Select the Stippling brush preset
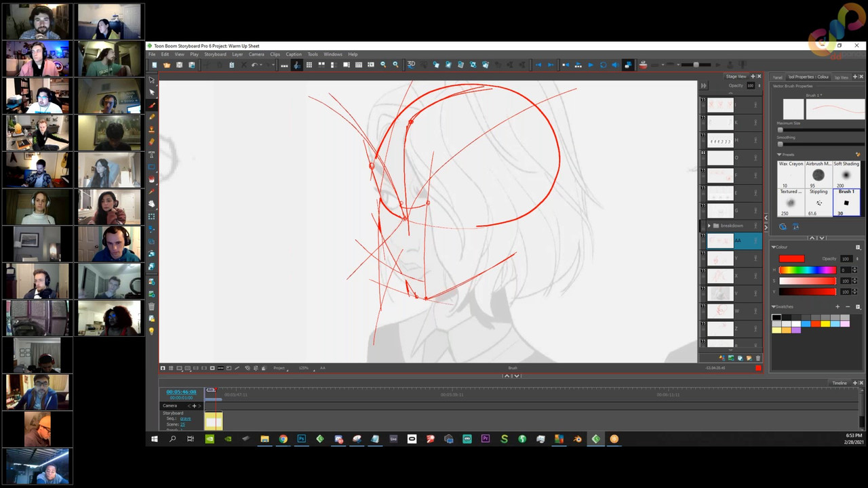Screen dimensions: 868x488 pyautogui.click(x=818, y=202)
